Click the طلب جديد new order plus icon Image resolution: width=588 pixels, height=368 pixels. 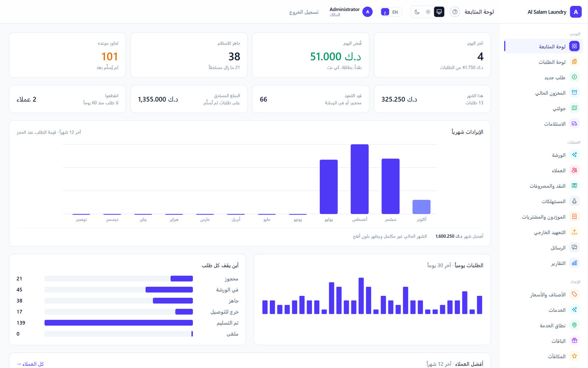(574, 77)
